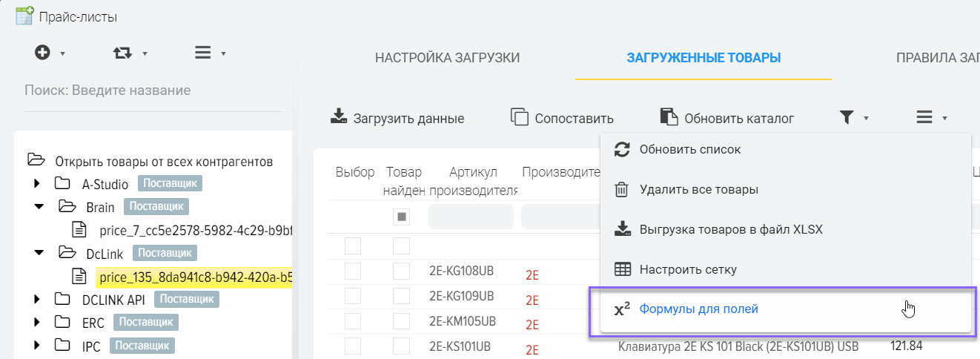Viewport: 980px width, 359px height.
Task: Click the filter funnel icon
Action: coord(846,117)
